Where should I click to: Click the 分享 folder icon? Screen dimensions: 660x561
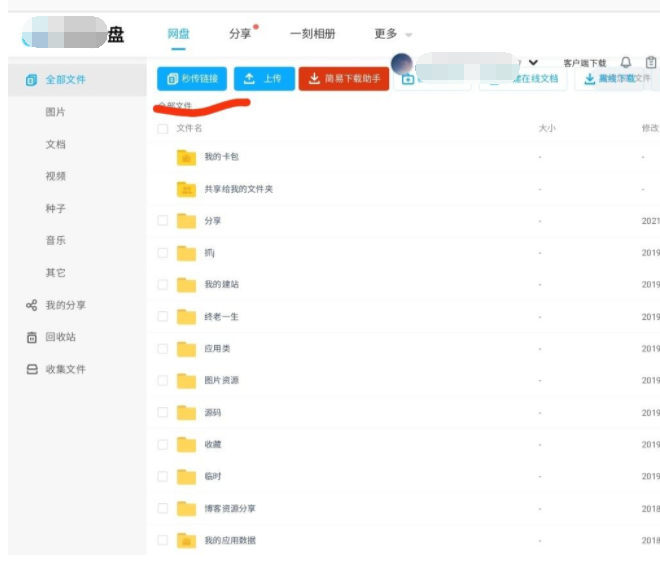click(x=186, y=221)
